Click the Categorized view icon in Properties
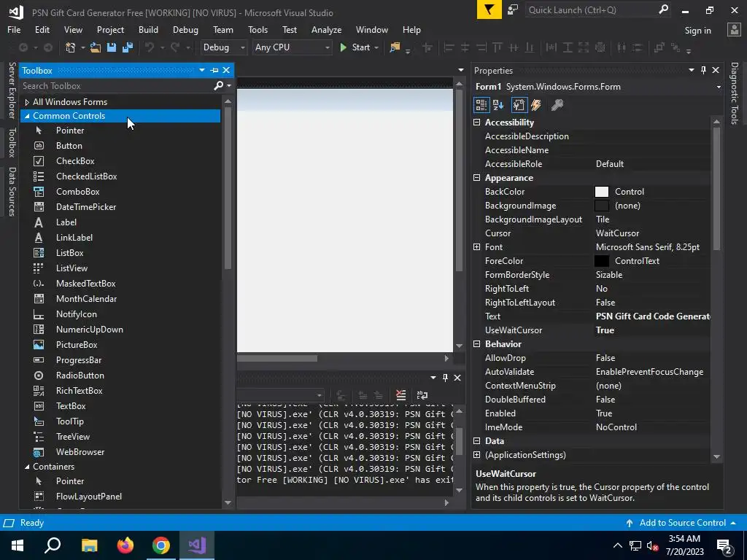747x560 pixels. 481,105
